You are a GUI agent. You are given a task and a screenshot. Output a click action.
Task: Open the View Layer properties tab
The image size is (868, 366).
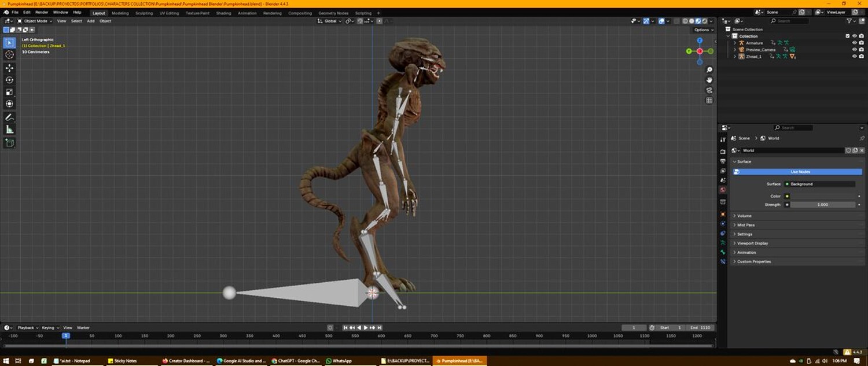[723, 171]
